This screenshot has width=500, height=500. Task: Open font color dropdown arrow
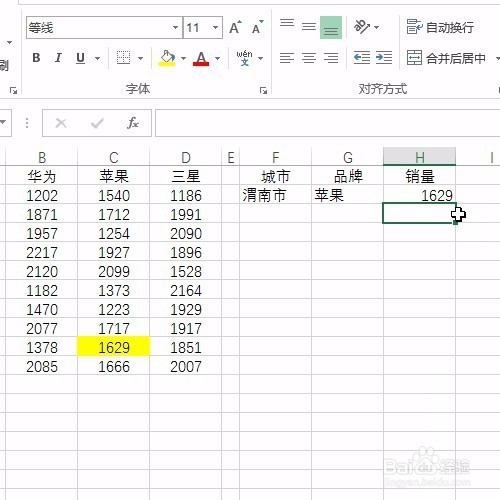click(x=217, y=59)
